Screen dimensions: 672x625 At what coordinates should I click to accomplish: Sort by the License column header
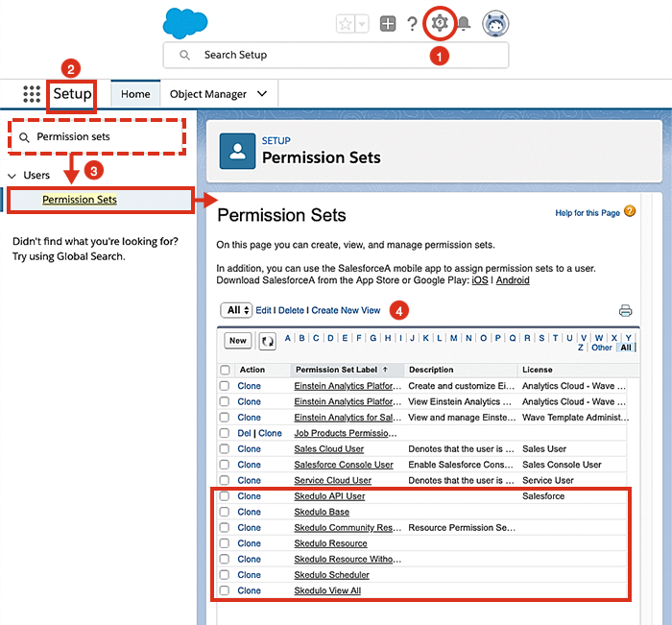[x=537, y=370]
